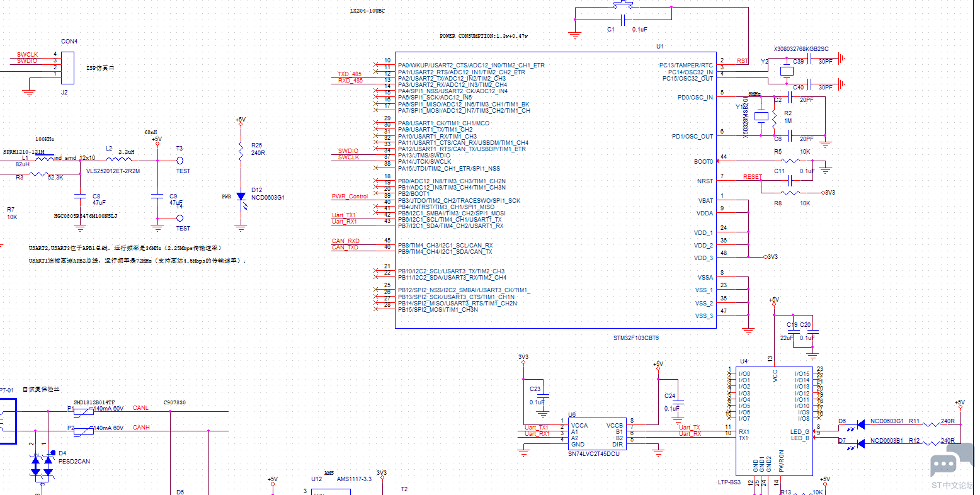The width and height of the screenshot is (980, 495).
Task: Select the NRST pin name on U1
Action: pyautogui.click(x=705, y=181)
